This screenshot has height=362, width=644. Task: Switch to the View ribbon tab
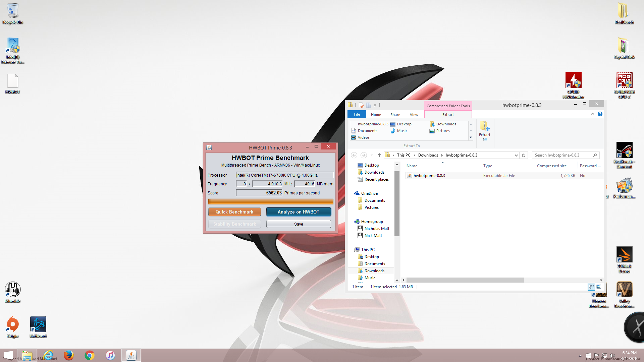(x=414, y=115)
